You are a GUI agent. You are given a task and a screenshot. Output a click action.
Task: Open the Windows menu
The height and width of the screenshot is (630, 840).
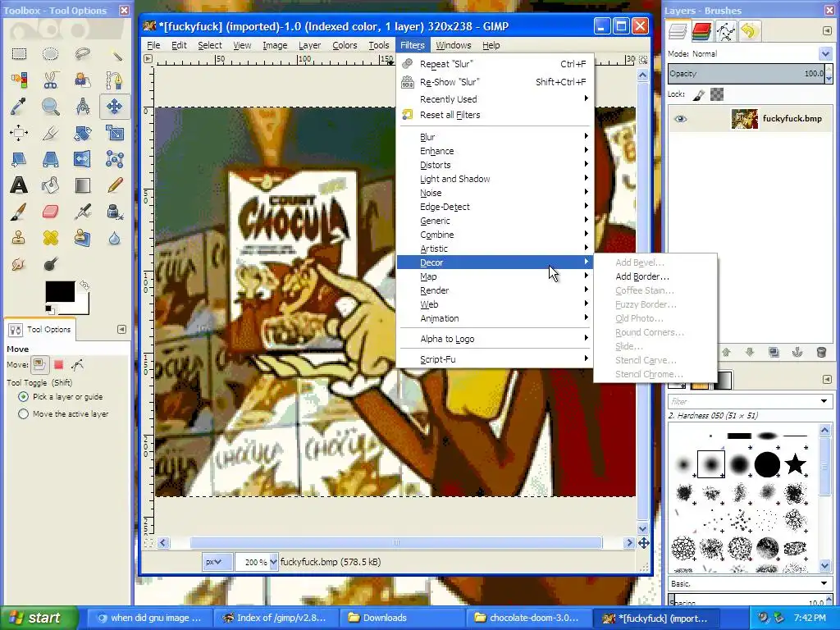click(453, 46)
